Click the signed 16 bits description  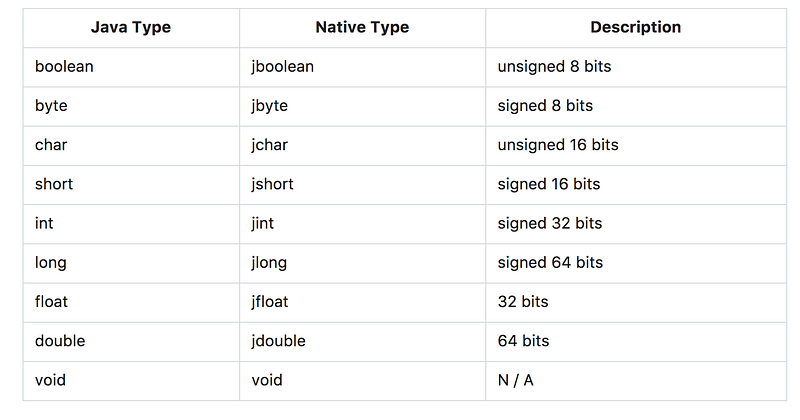pos(549,184)
